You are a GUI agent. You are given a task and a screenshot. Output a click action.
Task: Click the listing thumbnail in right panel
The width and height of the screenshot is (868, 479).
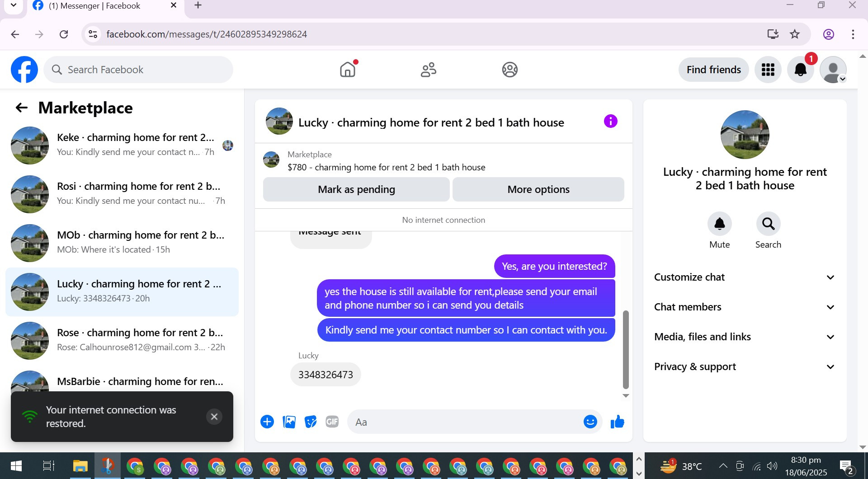point(745,135)
